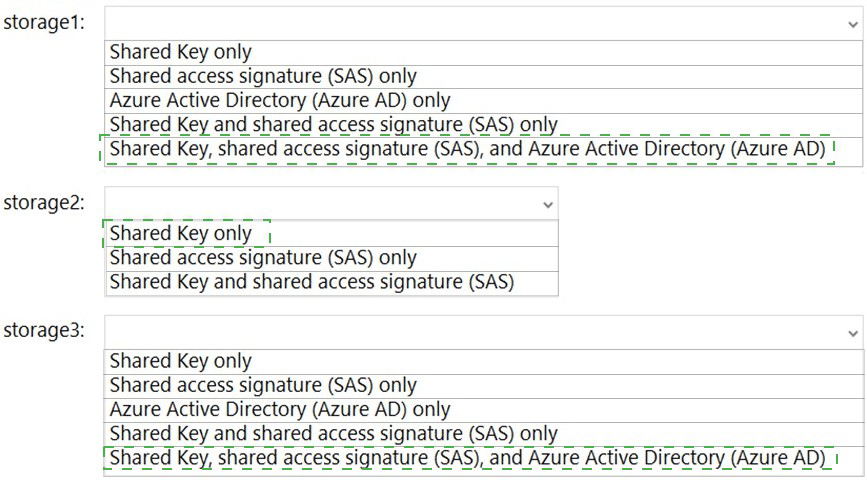Image resolution: width=867 pixels, height=480 pixels.
Task: Select 'Shared Key only' under storage3
Action: [483, 361]
